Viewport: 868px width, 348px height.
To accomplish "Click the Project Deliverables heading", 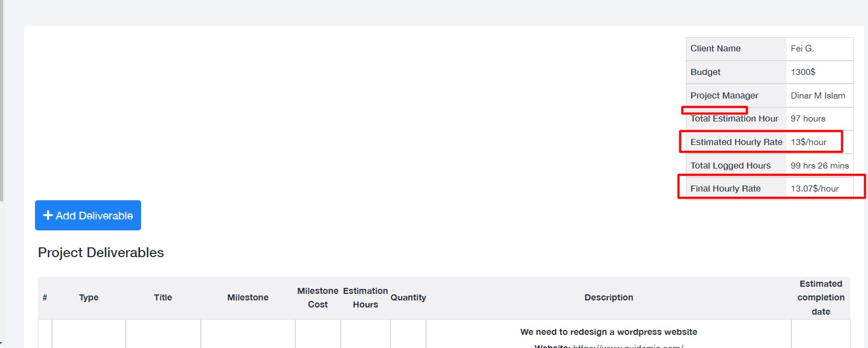I will (101, 253).
